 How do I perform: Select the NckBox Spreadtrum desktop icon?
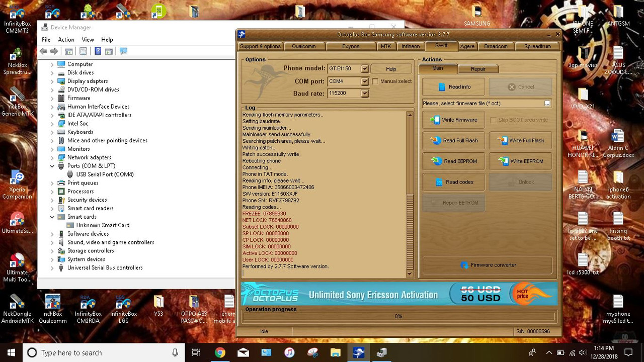[x=18, y=61]
